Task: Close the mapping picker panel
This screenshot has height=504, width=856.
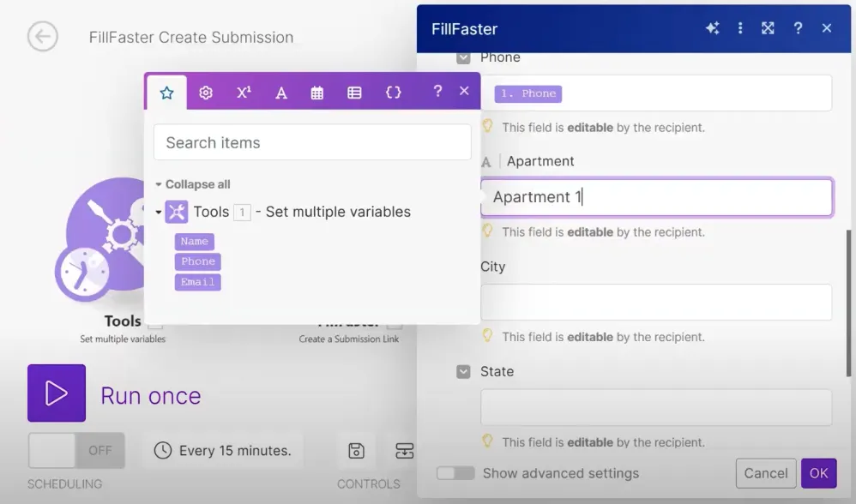Action: pos(464,91)
